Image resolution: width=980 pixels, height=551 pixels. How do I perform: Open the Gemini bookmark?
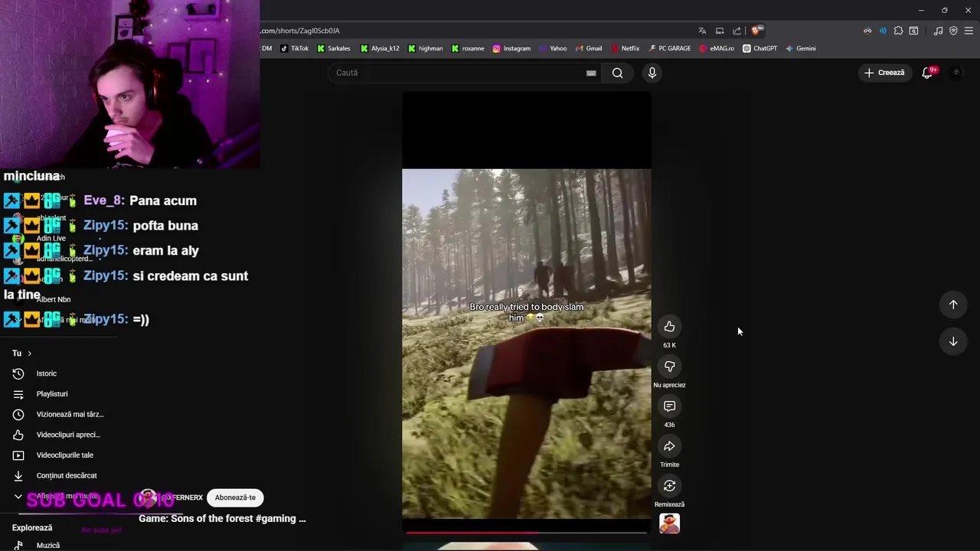[x=801, y=48]
